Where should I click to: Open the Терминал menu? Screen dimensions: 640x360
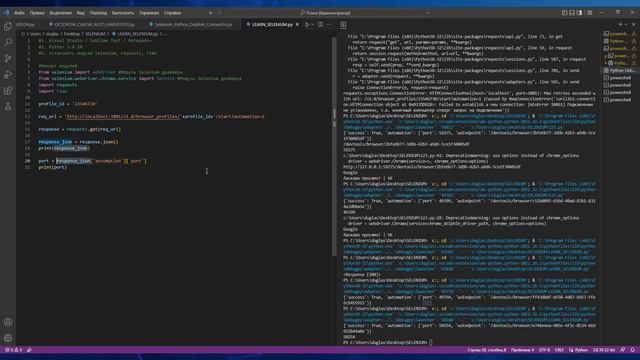149,13
